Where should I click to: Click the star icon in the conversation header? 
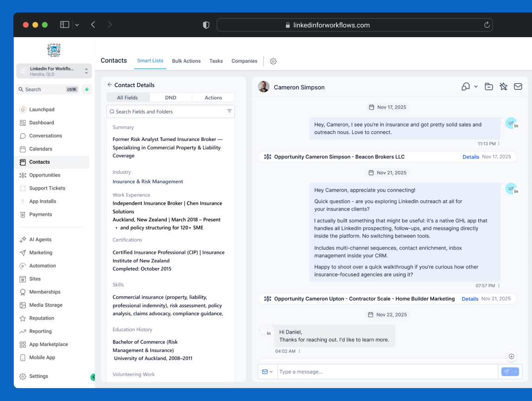pyautogui.click(x=503, y=86)
